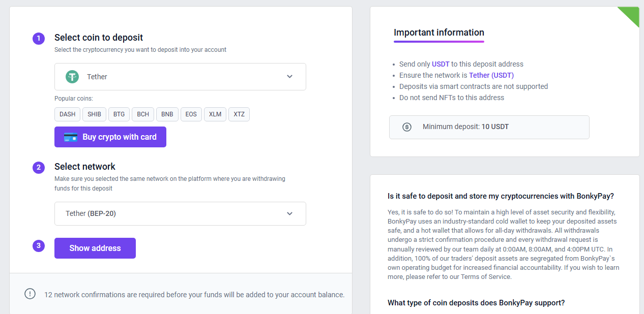Expand the Tether coin selection dropdown
This screenshot has width=644, height=314.
coord(180,77)
